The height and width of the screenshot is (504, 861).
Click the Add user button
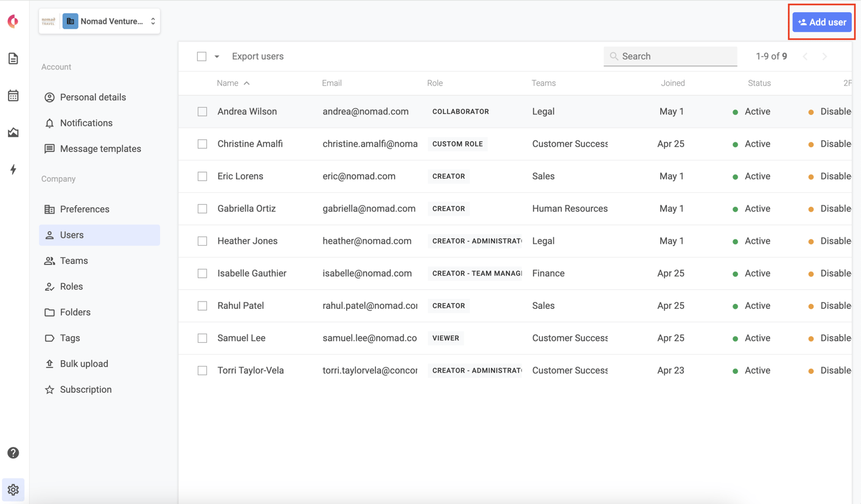click(x=821, y=22)
